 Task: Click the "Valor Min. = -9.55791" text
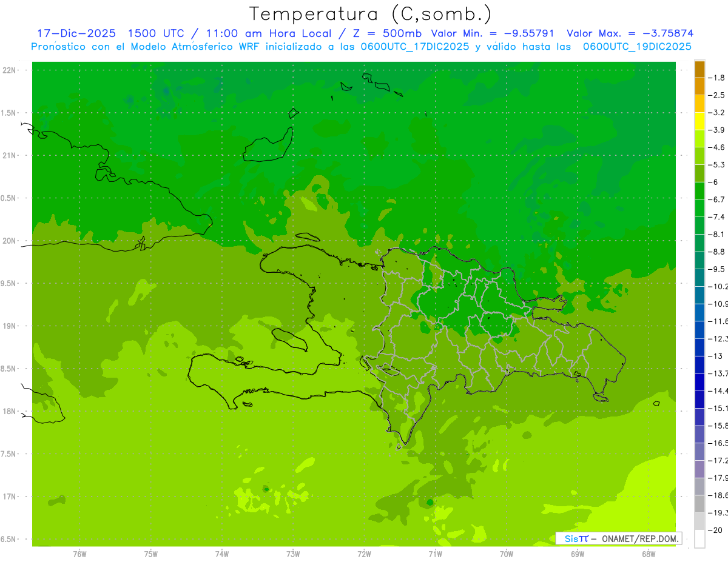tap(492, 33)
